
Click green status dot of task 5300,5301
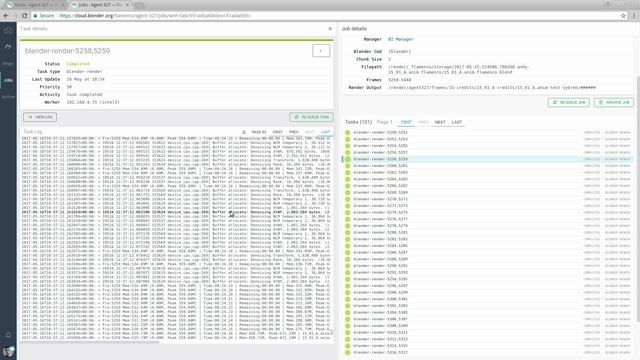click(x=348, y=299)
